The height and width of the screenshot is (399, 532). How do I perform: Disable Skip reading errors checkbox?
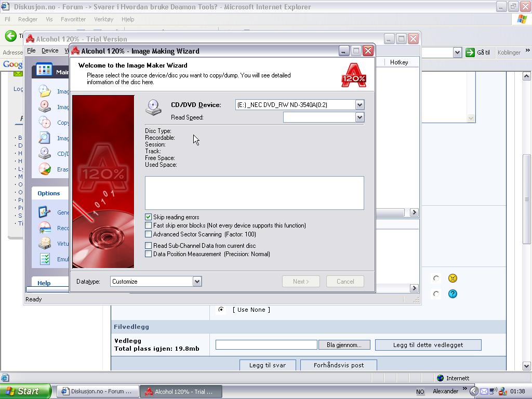[x=148, y=217]
